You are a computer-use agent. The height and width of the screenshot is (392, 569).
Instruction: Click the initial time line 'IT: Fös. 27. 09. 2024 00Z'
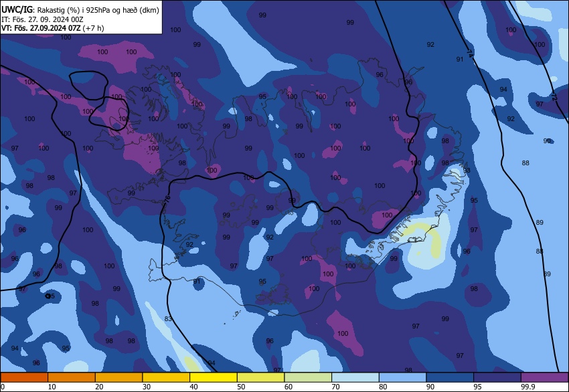[42, 19]
